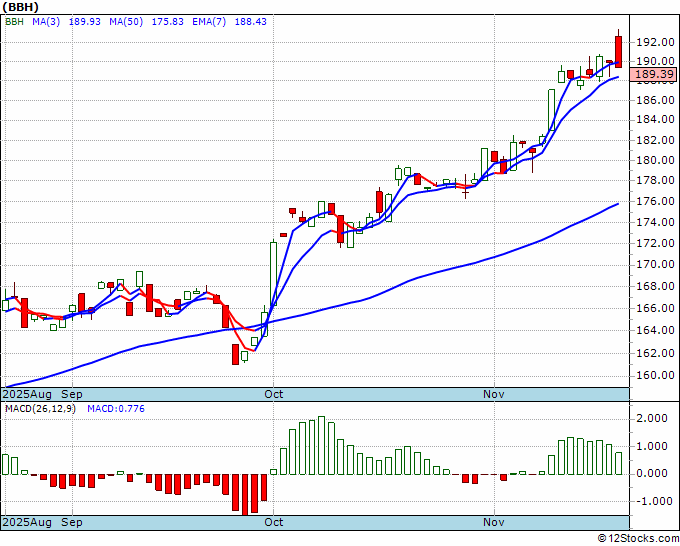Click the latest red candlestick near 192
Image resolution: width=680 pixels, height=546 pixels.
pos(618,51)
